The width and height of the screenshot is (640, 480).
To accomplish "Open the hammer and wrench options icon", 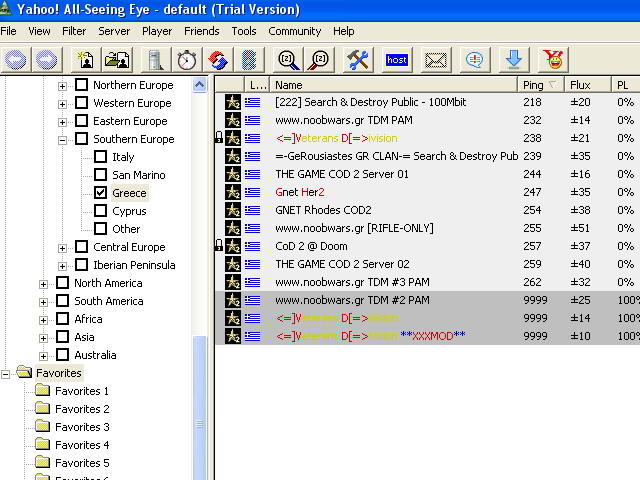I will pos(358,60).
